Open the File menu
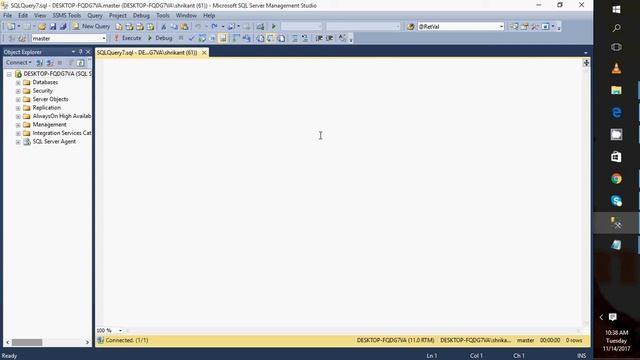The width and height of the screenshot is (640, 360). coord(7,16)
